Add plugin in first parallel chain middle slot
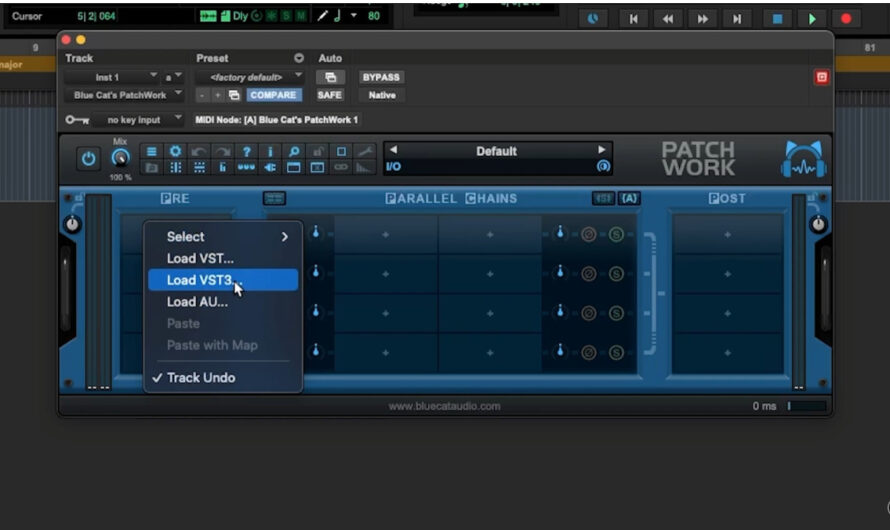 385,234
